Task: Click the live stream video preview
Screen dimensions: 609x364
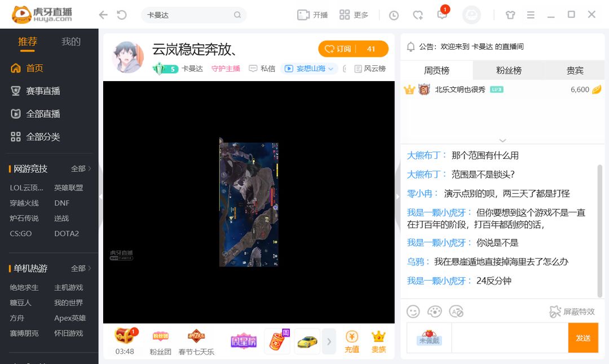Action: 249,202
